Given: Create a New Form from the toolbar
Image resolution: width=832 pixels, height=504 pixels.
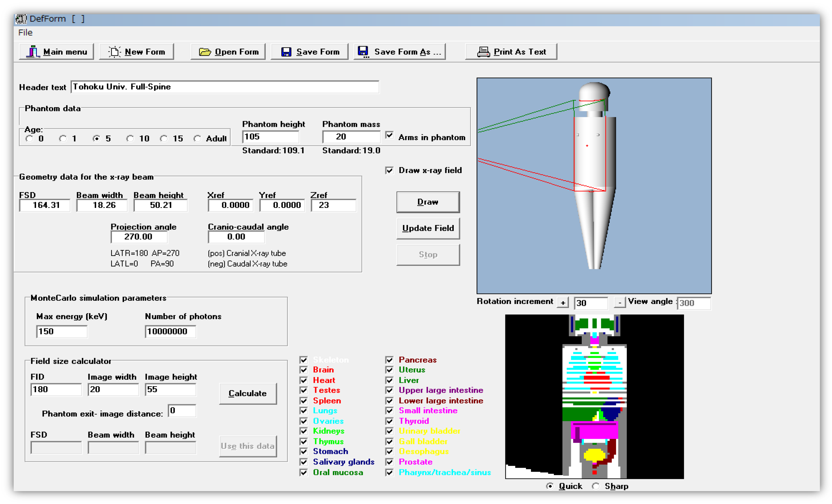Looking at the screenshot, I should [136, 51].
